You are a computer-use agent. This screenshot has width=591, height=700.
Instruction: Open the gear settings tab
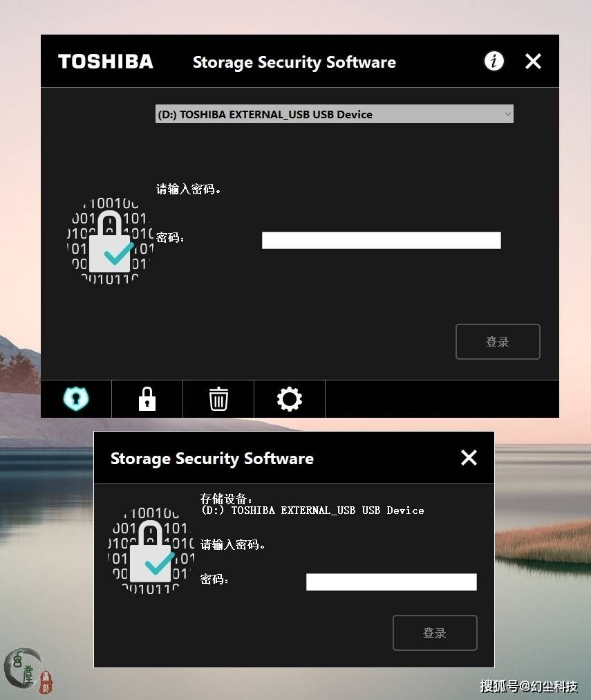[x=290, y=398]
